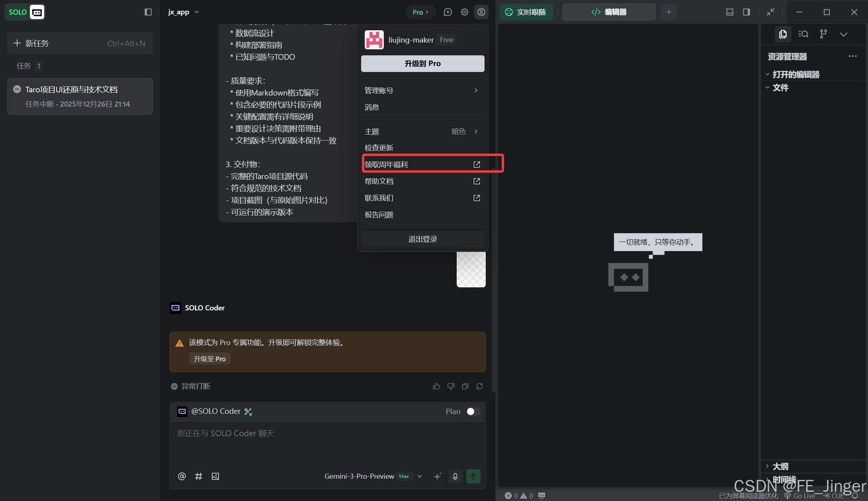868x501 pixels.
Task: Activate the microphone voice input icon
Action: 455,476
